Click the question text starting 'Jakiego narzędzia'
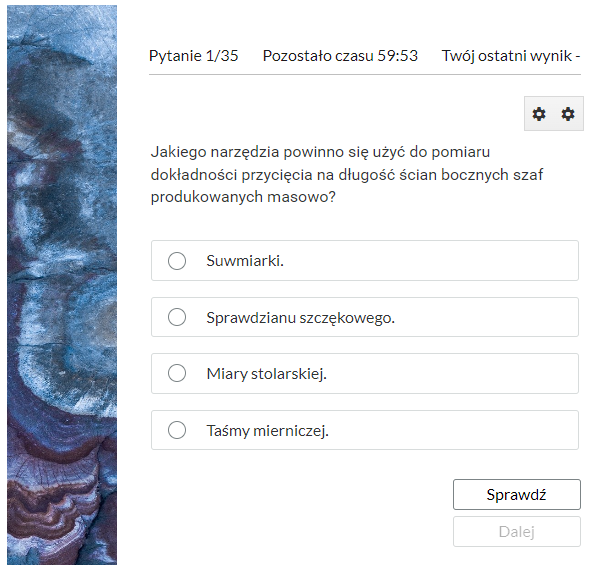The image size is (605, 565). (x=346, y=174)
